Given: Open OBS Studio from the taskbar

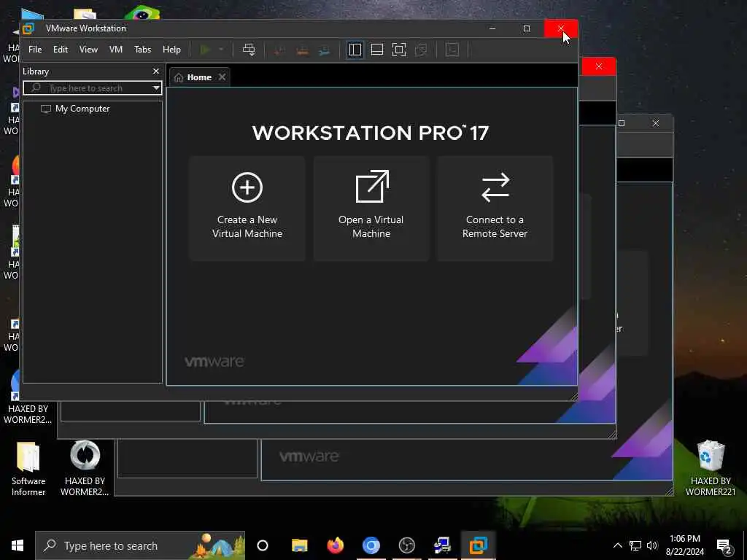Looking at the screenshot, I should 407,545.
